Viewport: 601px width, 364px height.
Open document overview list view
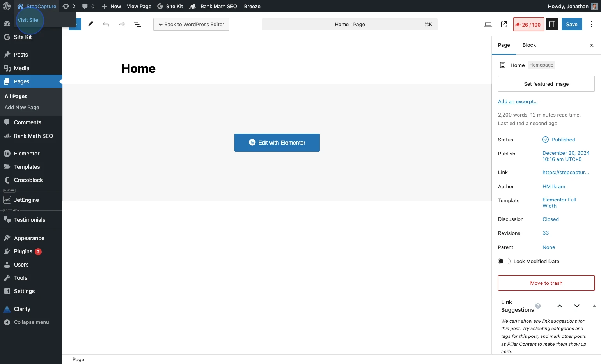tap(137, 24)
